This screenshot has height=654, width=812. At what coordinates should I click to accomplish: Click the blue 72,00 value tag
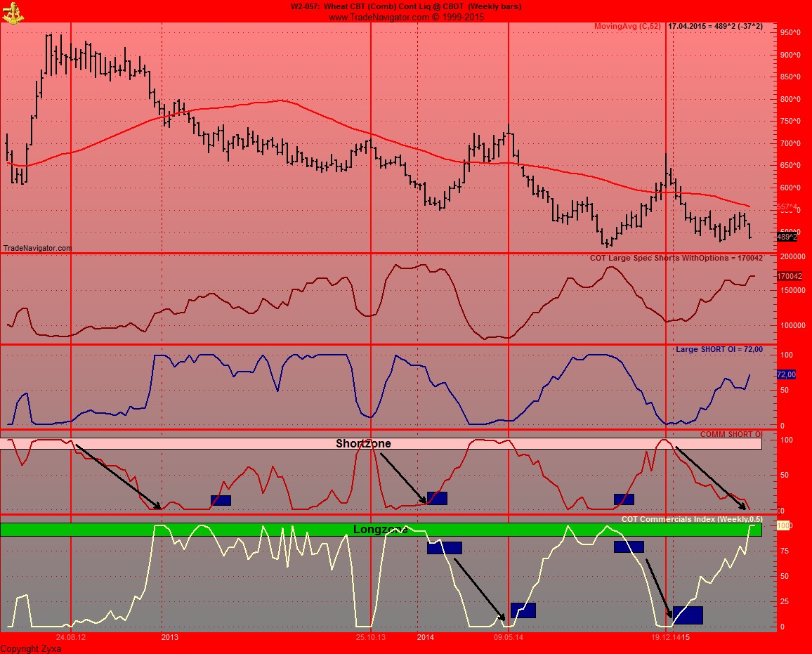pyautogui.click(x=786, y=374)
